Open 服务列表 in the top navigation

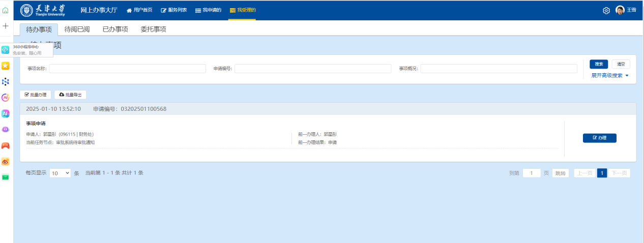pyautogui.click(x=174, y=10)
